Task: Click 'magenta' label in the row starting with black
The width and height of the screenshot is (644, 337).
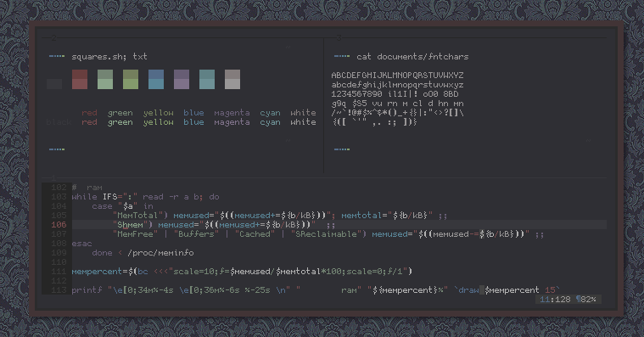Action: (x=232, y=122)
